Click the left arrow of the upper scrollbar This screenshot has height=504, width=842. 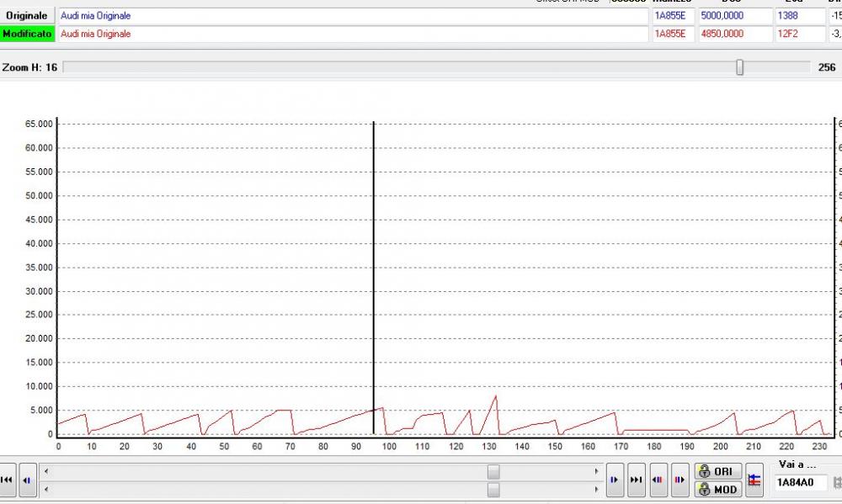point(45,472)
